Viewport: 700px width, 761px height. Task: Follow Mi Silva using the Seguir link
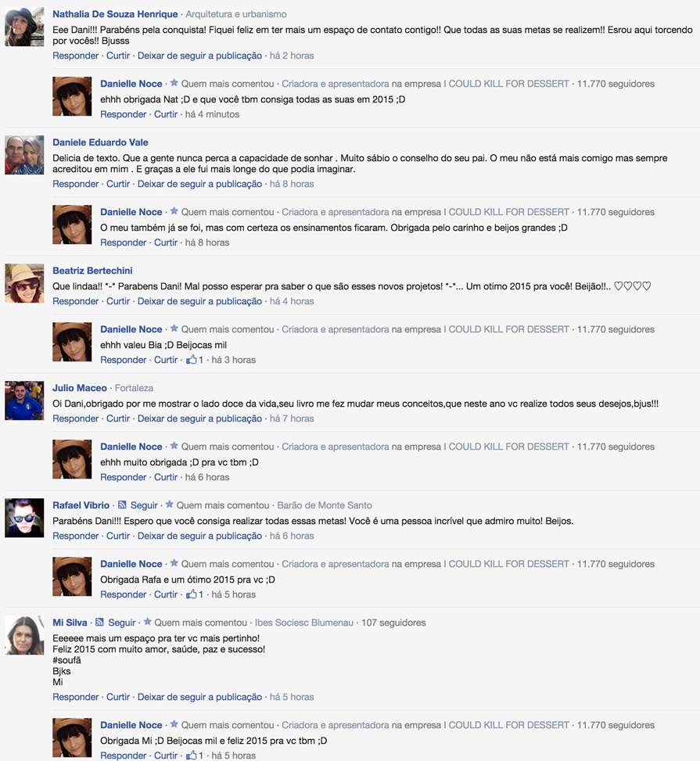coord(122,623)
